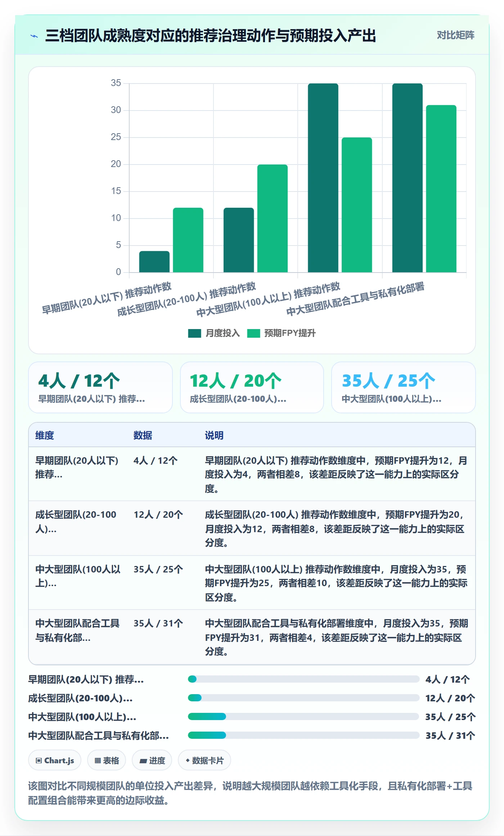Click y-axis tick label 35
This screenshot has height=836, width=504.
116,83
